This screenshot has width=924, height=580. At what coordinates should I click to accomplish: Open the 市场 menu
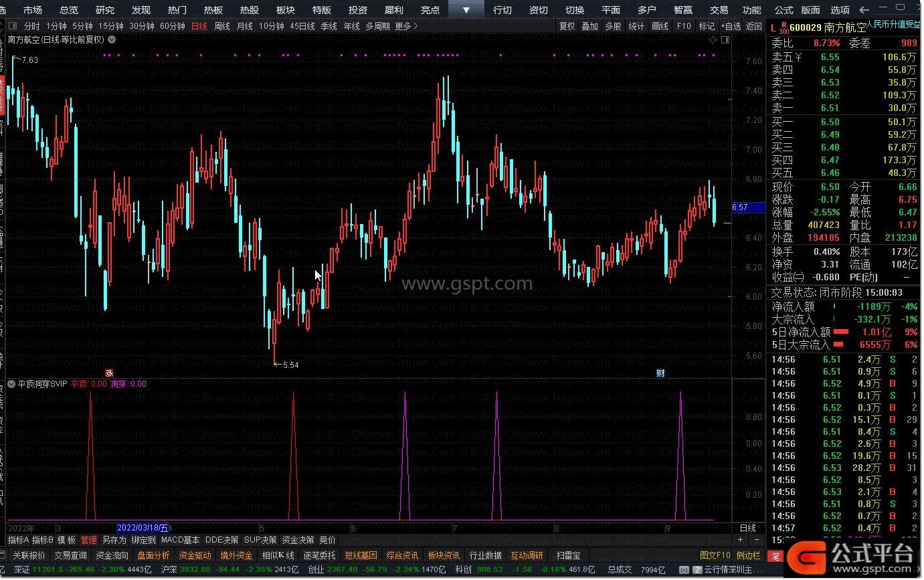pyautogui.click(x=32, y=10)
